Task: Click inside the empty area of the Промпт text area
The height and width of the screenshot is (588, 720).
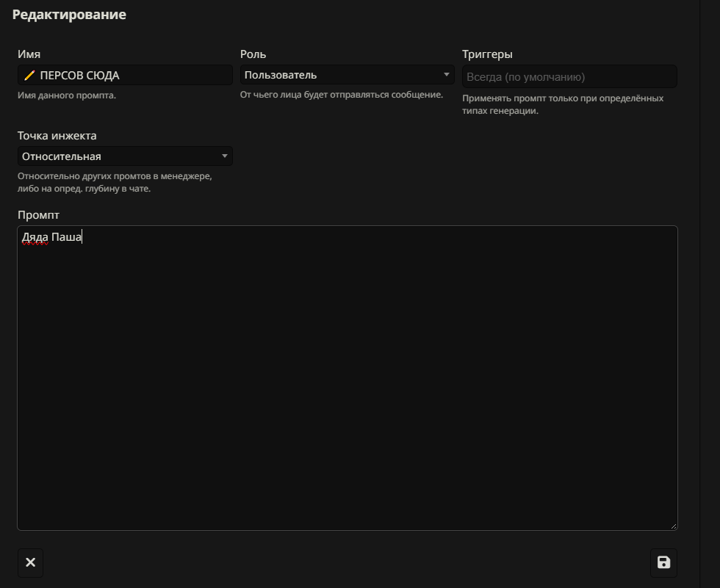Action: tap(345, 382)
